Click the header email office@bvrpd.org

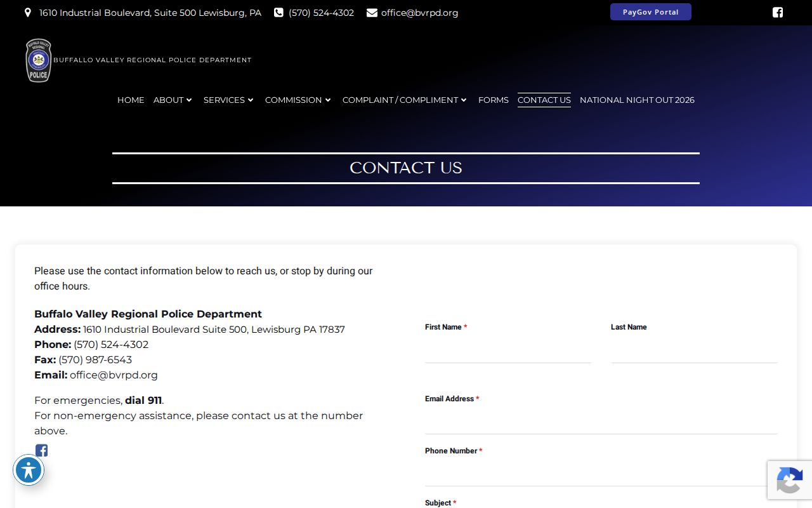(x=419, y=13)
